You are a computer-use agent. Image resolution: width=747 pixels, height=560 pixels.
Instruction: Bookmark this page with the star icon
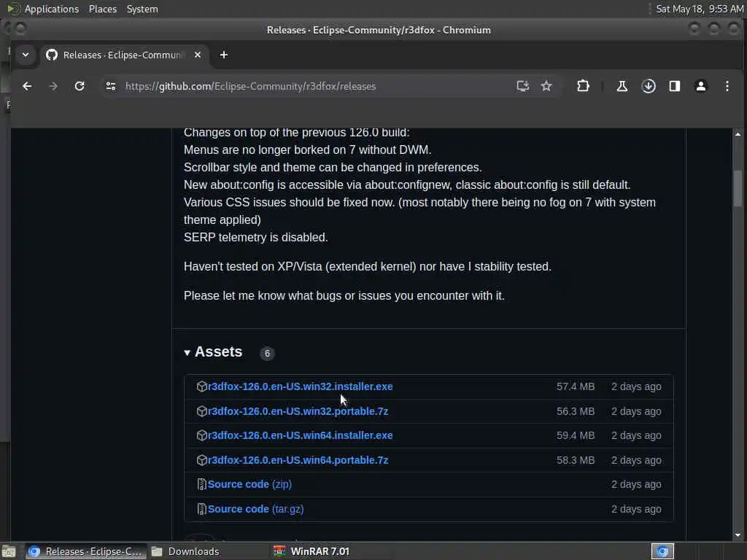coord(546,86)
